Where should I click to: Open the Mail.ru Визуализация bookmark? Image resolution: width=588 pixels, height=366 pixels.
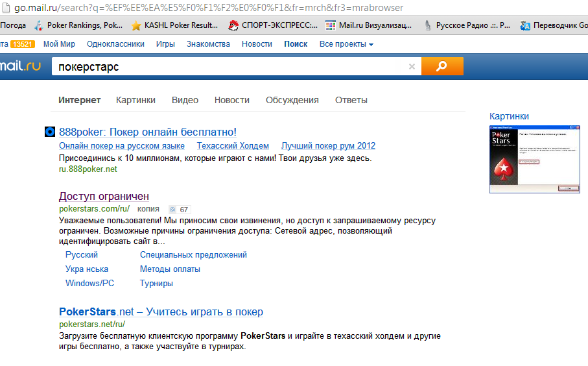tap(331, 26)
